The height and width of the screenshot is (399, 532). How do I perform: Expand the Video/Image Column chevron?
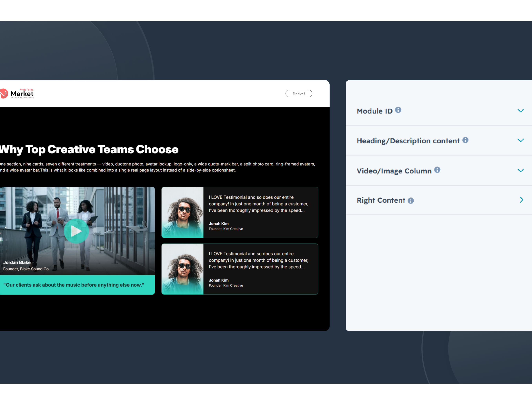click(x=520, y=171)
